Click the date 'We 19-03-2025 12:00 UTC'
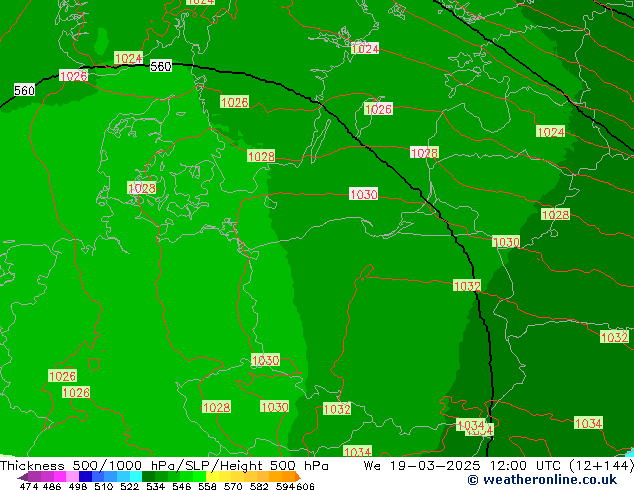Screen dimensions: 634x490 [x=463, y=465]
